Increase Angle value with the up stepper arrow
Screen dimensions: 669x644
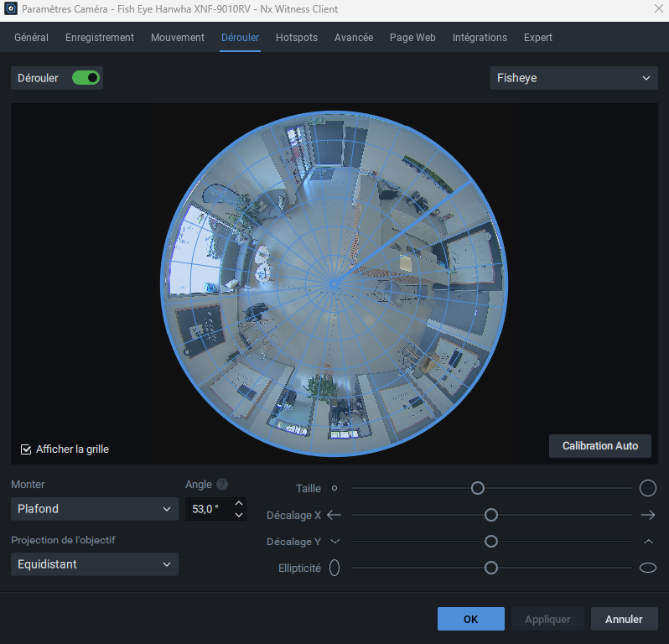pyautogui.click(x=239, y=503)
